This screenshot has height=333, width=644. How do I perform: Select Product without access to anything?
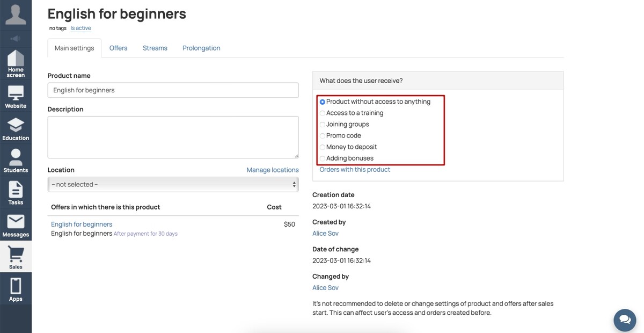[323, 102]
